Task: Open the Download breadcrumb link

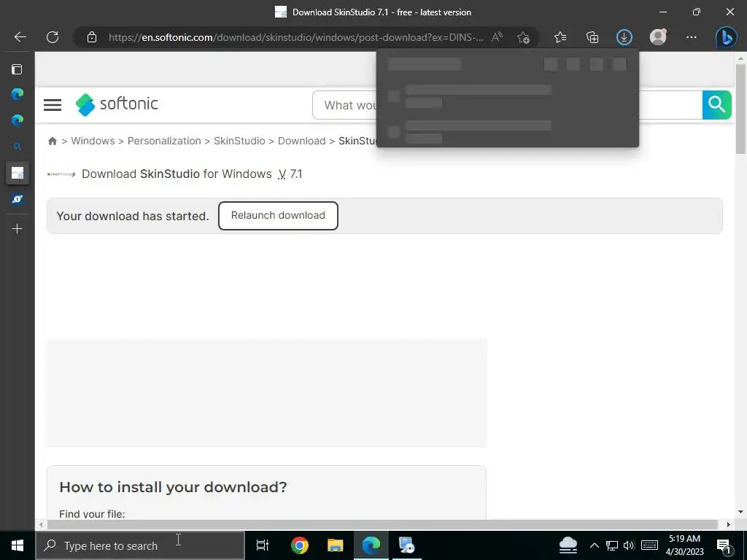Action: click(301, 141)
